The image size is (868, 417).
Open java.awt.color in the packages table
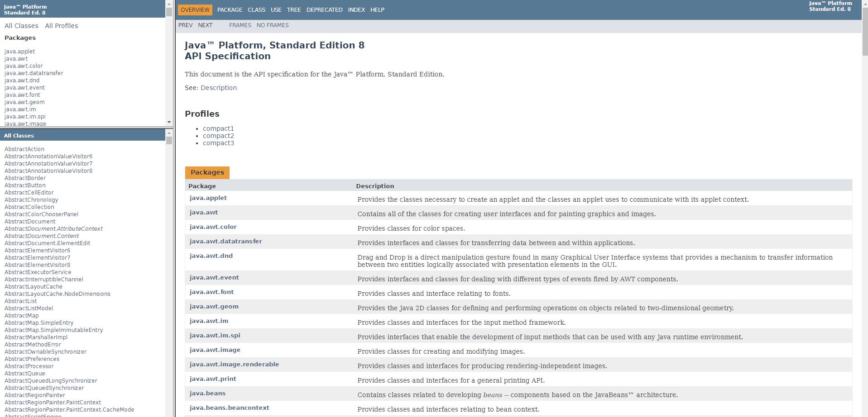click(213, 227)
